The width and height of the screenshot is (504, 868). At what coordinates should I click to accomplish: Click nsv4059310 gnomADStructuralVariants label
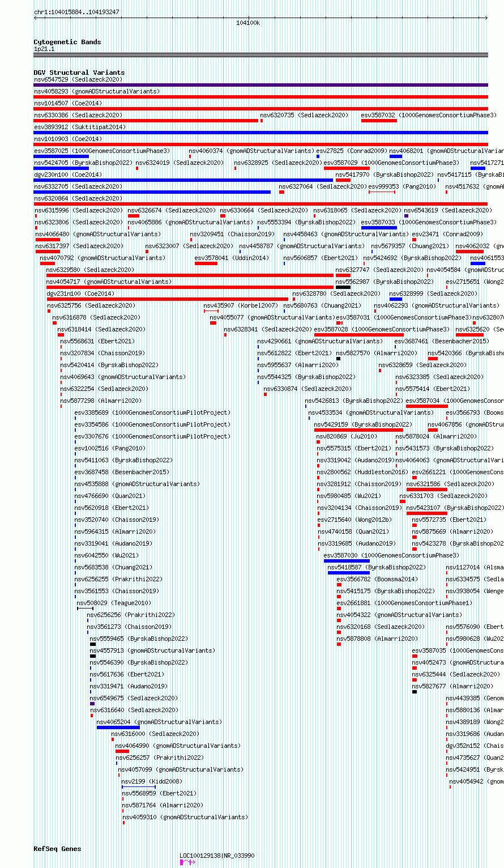[185, 817]
